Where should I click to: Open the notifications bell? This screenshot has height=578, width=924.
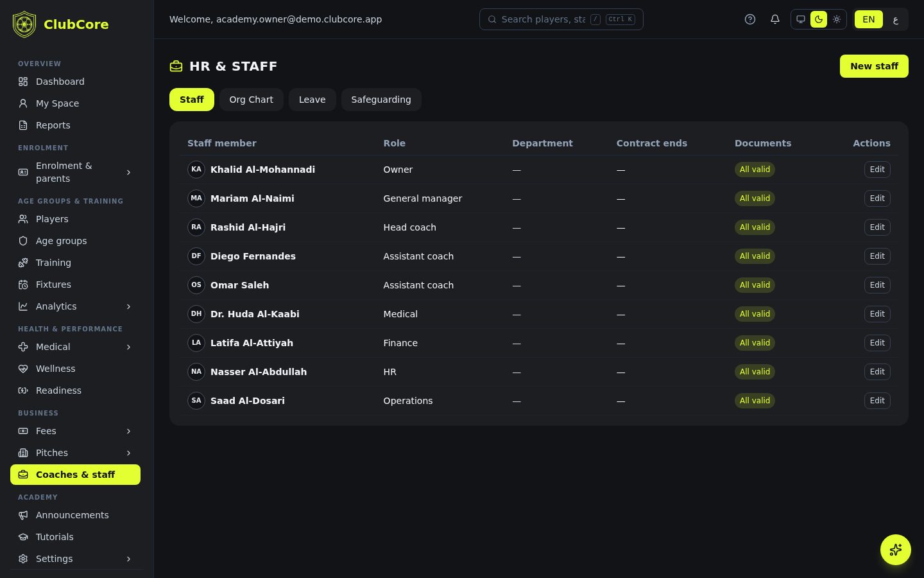coord(775,19)
